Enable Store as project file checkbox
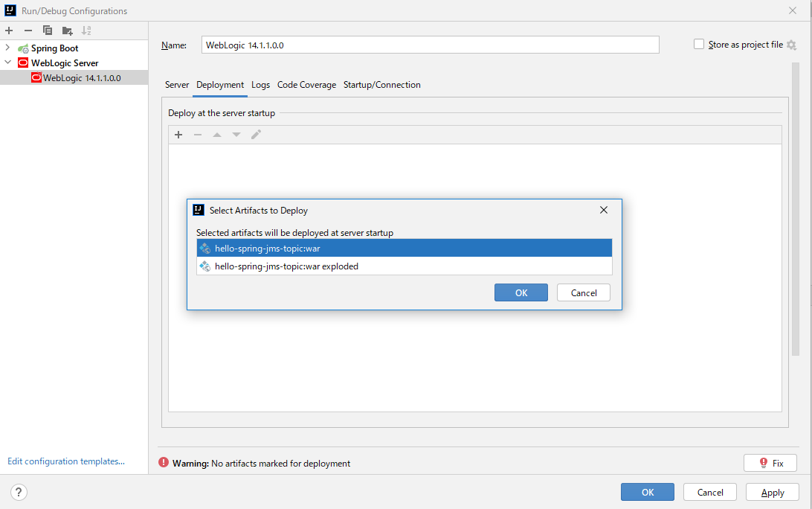Image resolution: width=812 pixels, height=509 pixels. click(x=699, y=45)
